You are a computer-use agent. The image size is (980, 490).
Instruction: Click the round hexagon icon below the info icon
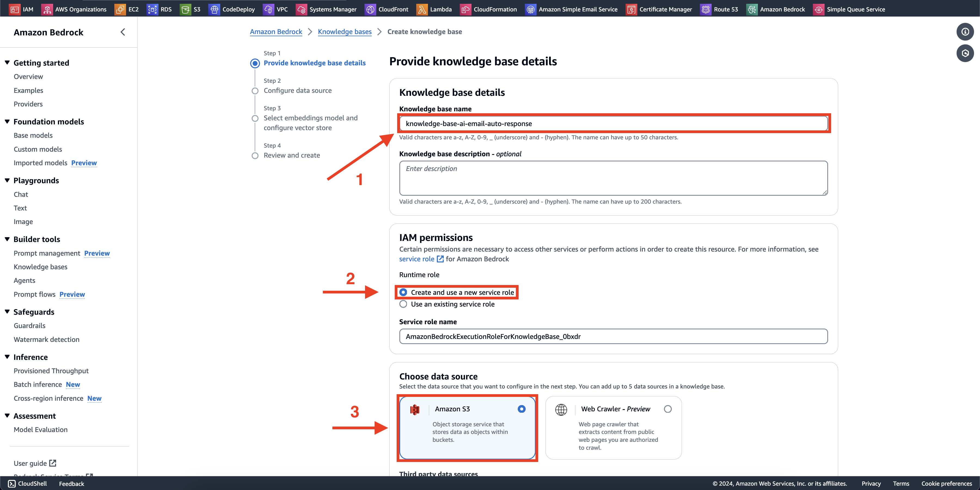(x=965, y=53)
